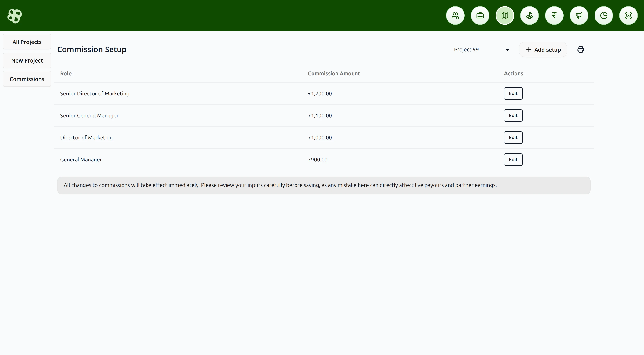644x355 pixels.
Task: Click the pie chart reports icon
Action: 604,15
